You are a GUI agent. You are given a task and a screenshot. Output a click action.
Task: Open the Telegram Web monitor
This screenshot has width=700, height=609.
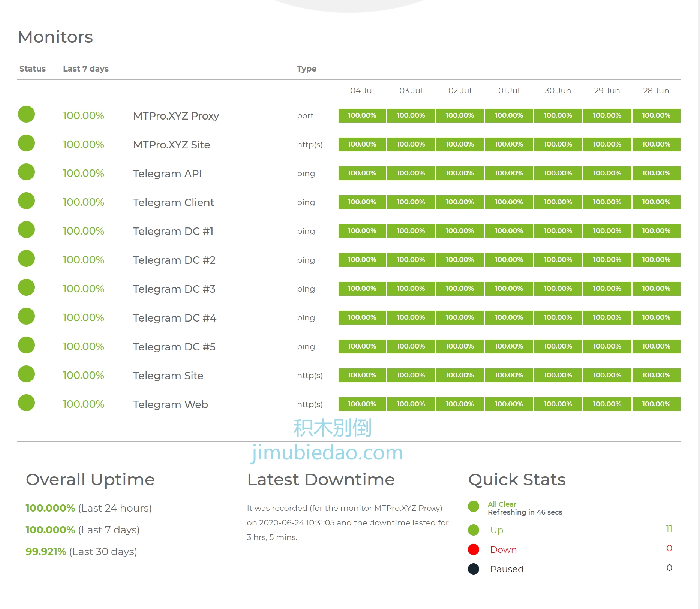pos(171,404)
